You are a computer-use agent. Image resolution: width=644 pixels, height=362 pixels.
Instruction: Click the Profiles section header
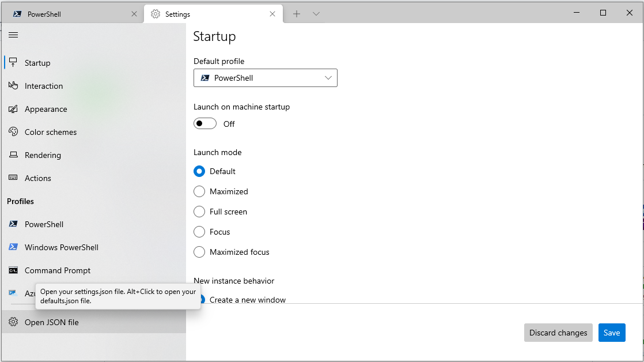pos(20,201)
